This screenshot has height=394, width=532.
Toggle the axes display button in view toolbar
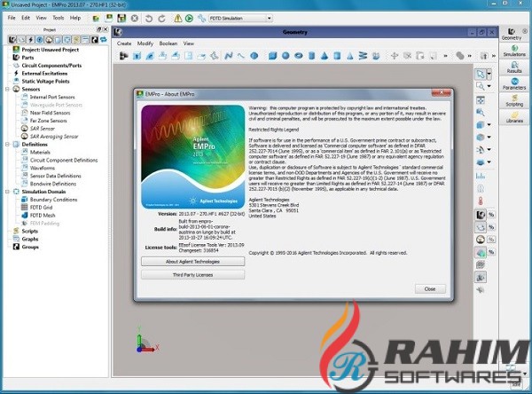coord(481,277)
